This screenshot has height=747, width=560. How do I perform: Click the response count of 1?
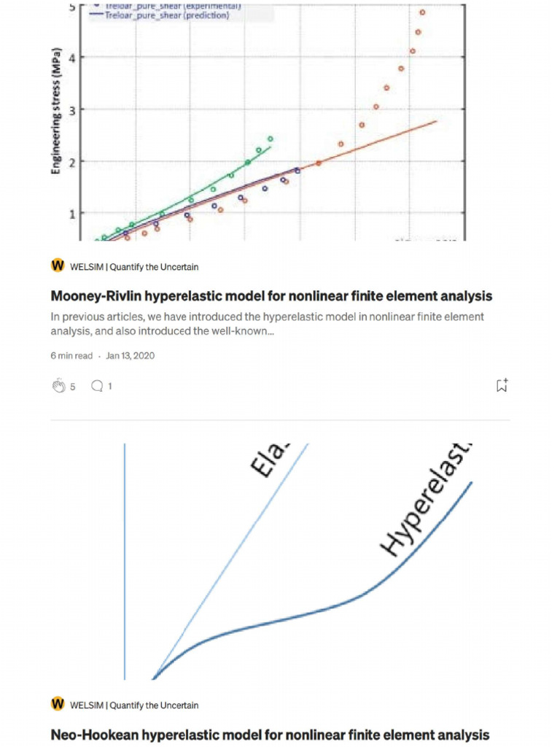pos(110,387)
